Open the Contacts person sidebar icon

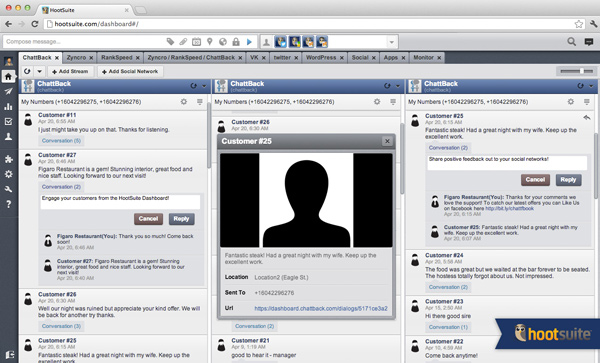click(8, 137)
